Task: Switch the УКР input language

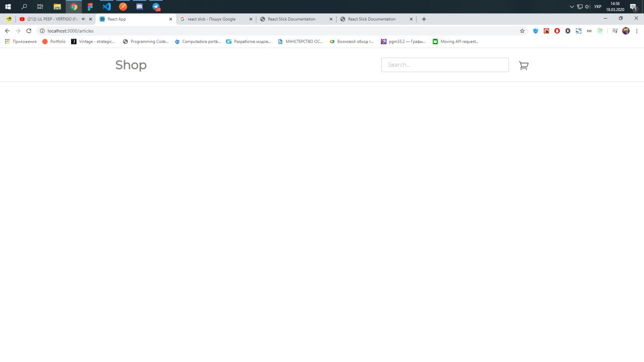Action: click(x=598, y=7)
